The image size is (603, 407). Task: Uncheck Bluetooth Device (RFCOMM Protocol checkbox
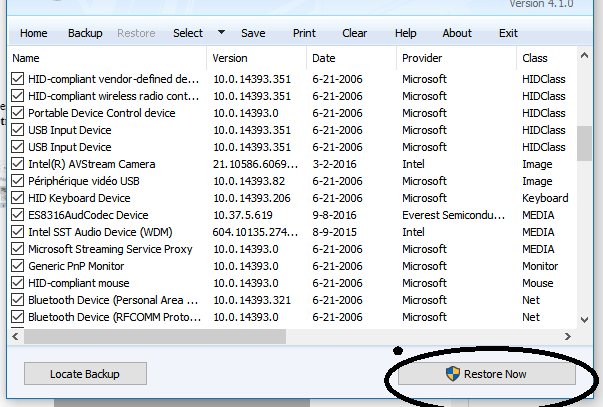point(17,317)
